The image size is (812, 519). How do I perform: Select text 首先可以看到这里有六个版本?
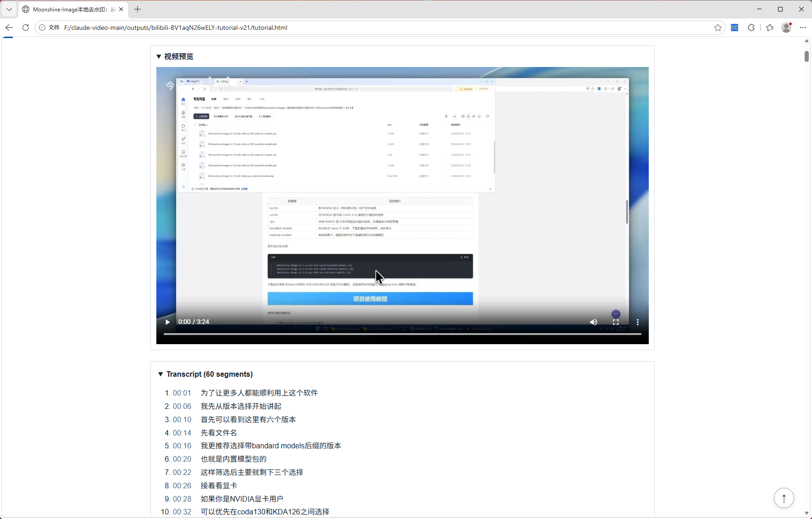[x=248, y=419]
